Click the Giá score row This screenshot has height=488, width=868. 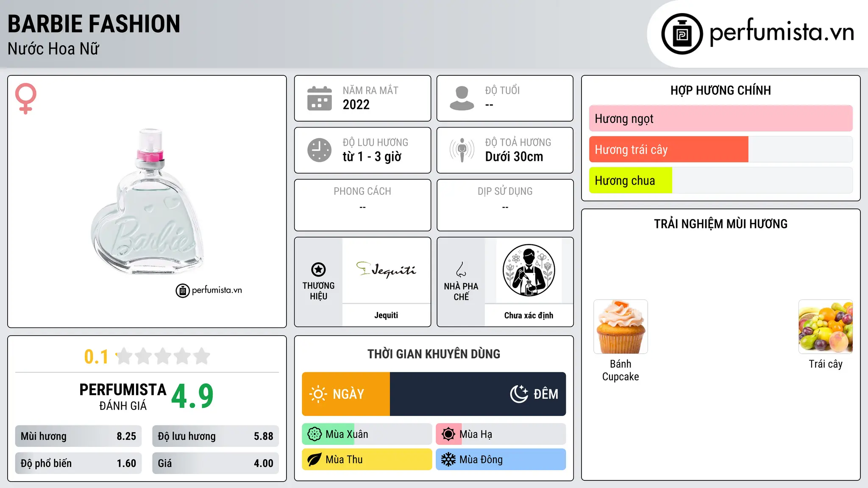tap(216, 463)
